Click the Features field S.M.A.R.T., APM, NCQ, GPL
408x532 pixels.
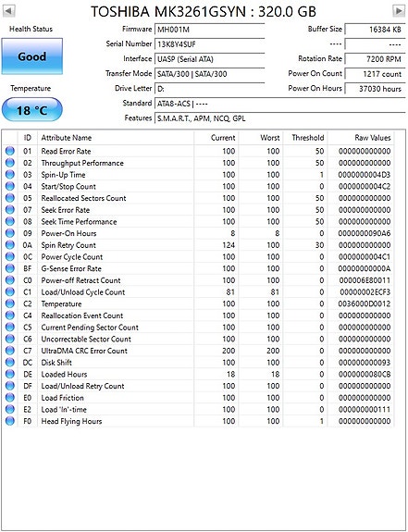pos(280,118)
